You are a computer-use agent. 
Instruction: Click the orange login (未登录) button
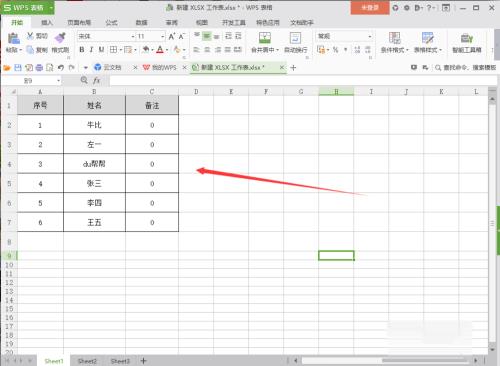(370, 7)
